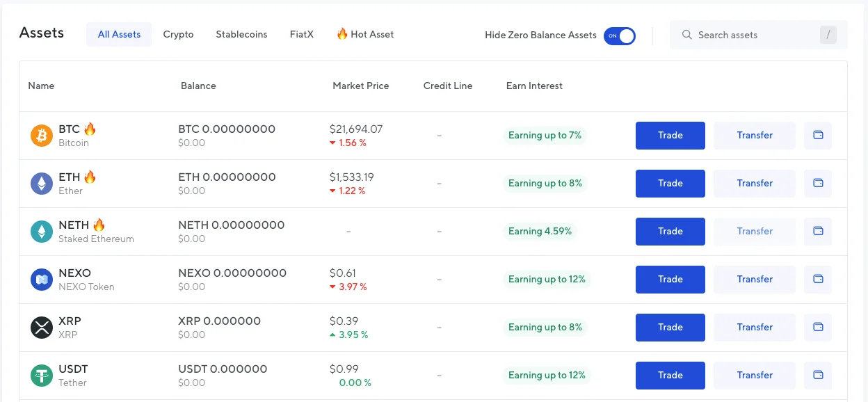868x402 pixels.
Task: Click the Tether coin logo icon
Action: (42, 376)
